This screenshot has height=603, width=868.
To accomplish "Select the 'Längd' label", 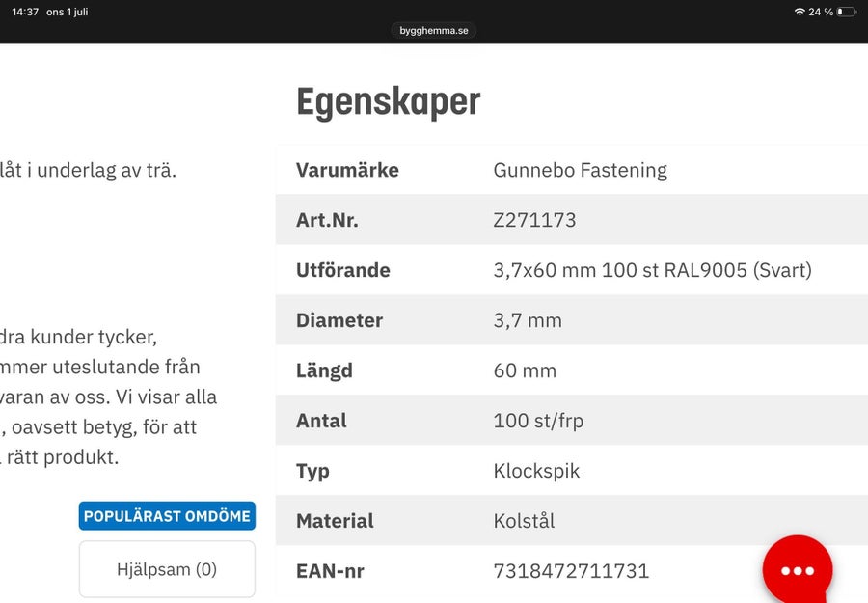I will coord(324,371).
